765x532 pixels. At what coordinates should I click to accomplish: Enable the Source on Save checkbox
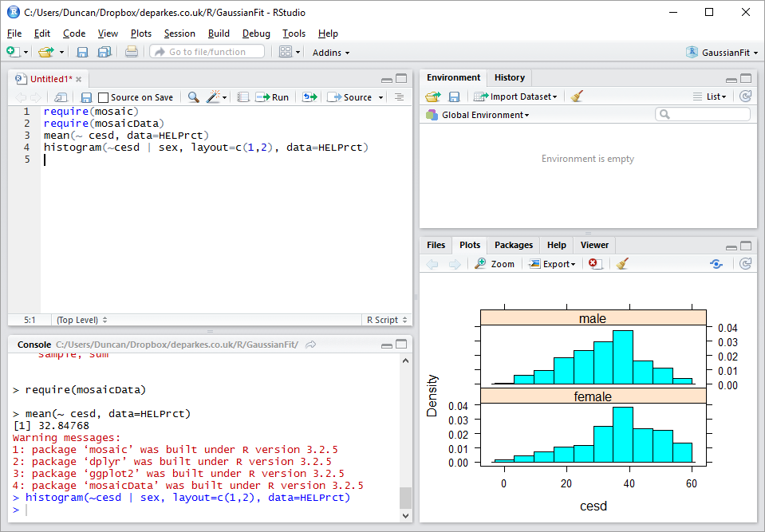pos(103,97)
